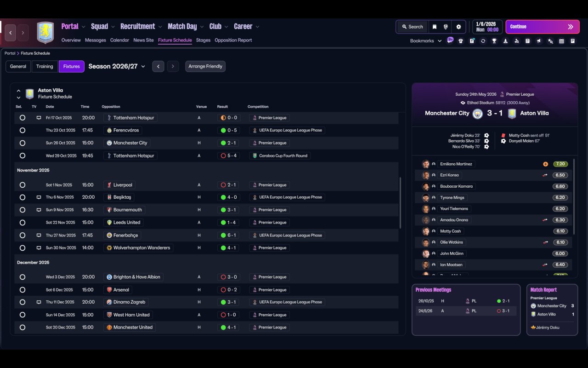Select the West Ham United radio button

(23, 315)
